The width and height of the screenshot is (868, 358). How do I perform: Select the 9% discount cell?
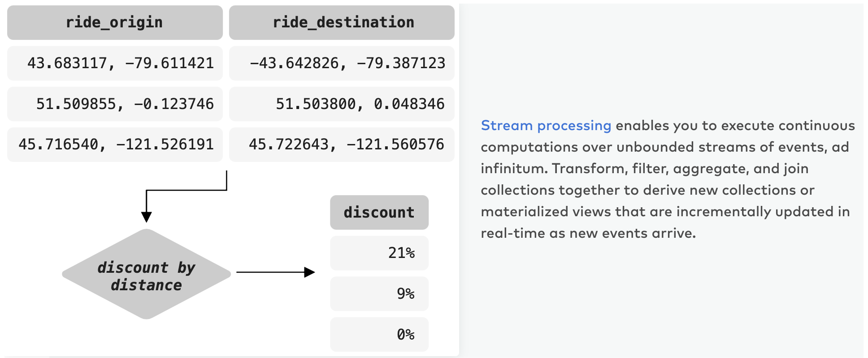point(379,294)
